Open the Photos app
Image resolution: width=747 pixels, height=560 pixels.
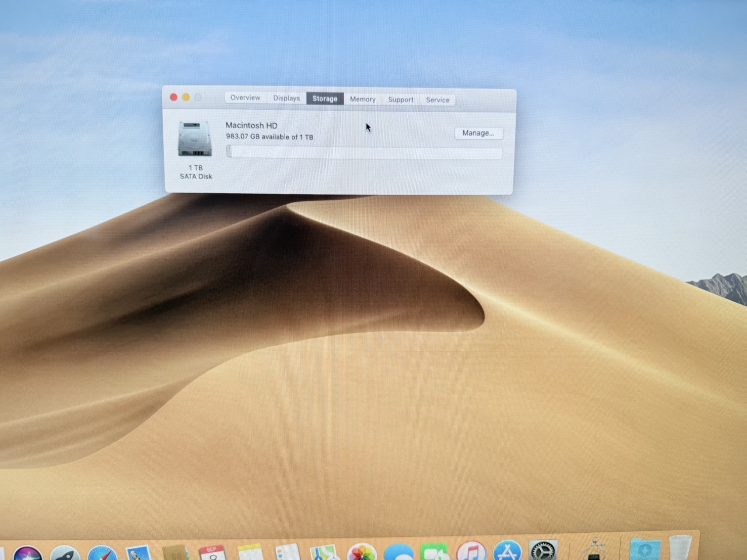point(362,553)
